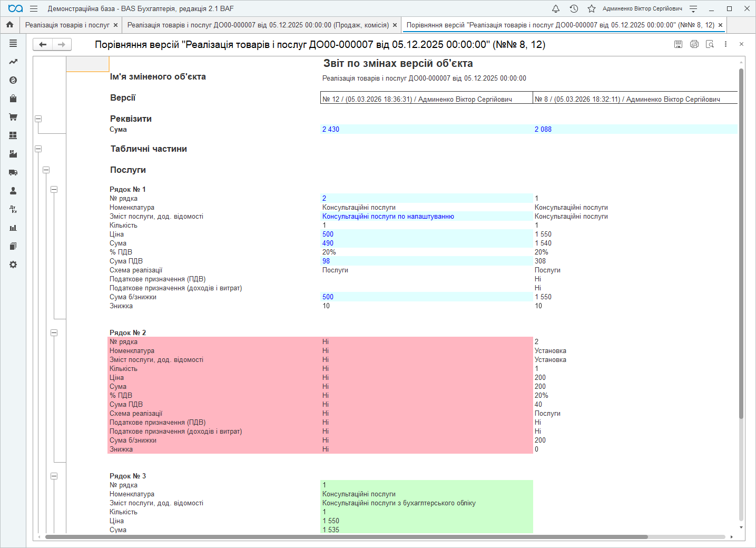Go back with the left arrow button
This screenshot has width=756, height=548.
[x=43, y=44]
